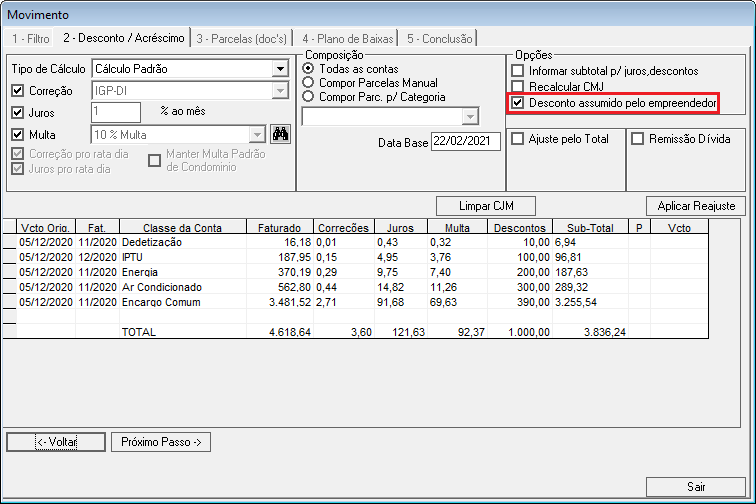Click the 3.255,54 sub-total cell
The image size is (756, 504).
coord(591,302)
